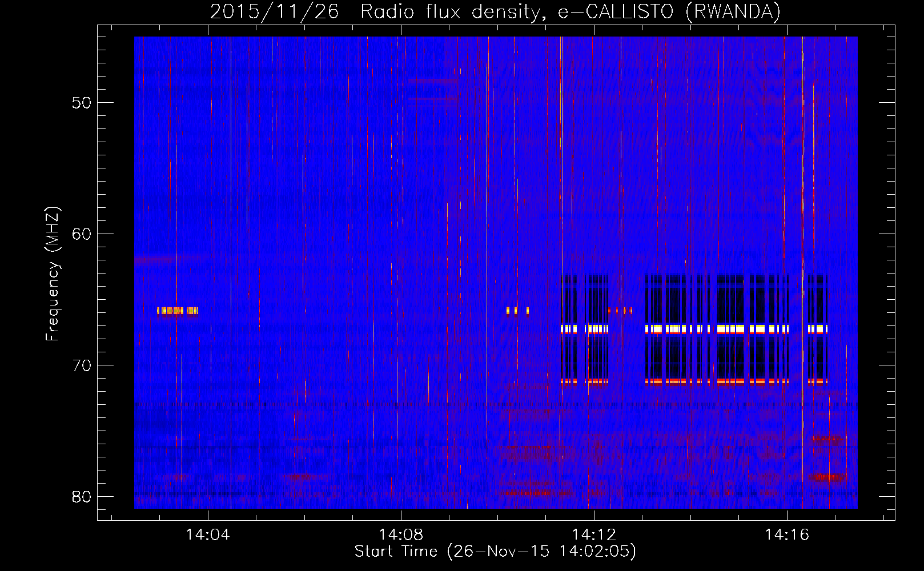This screenshot has height=571, width=924.
Task: Click the 14:04 time tick label
Action: [208, 535]
